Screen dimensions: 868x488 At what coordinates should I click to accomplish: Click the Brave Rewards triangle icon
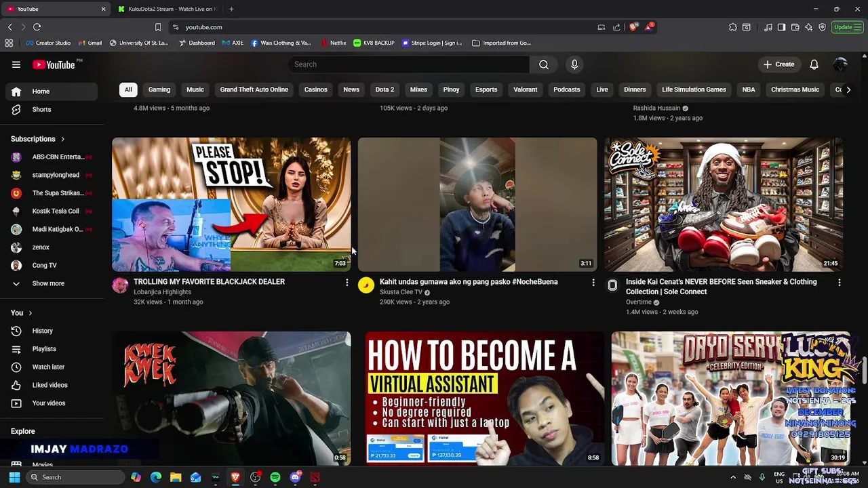650,27
